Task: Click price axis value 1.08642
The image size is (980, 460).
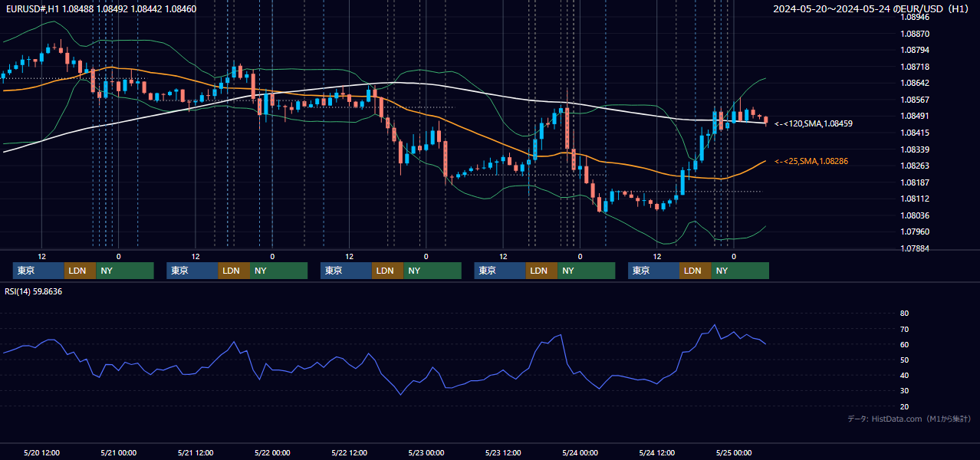Action: (x=915, y=83)
